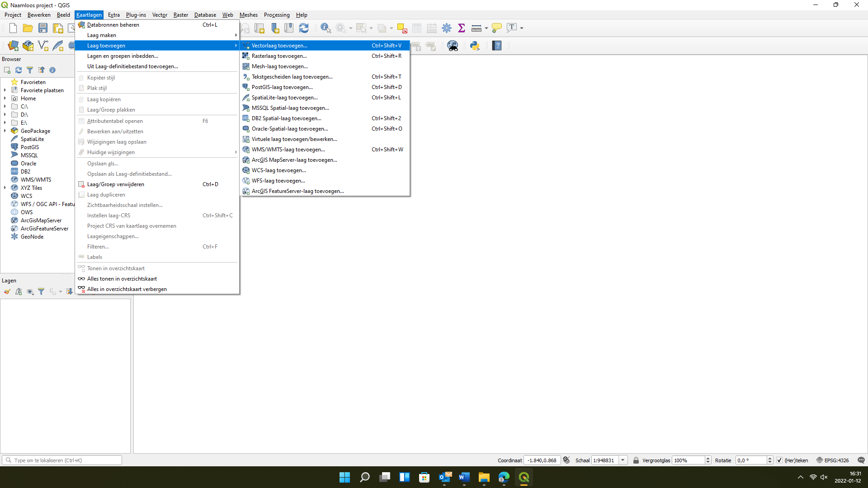868x488 pixels.
Task: Open Layer Styling brush icon in Lagen panel
Action: click(7, 291)
